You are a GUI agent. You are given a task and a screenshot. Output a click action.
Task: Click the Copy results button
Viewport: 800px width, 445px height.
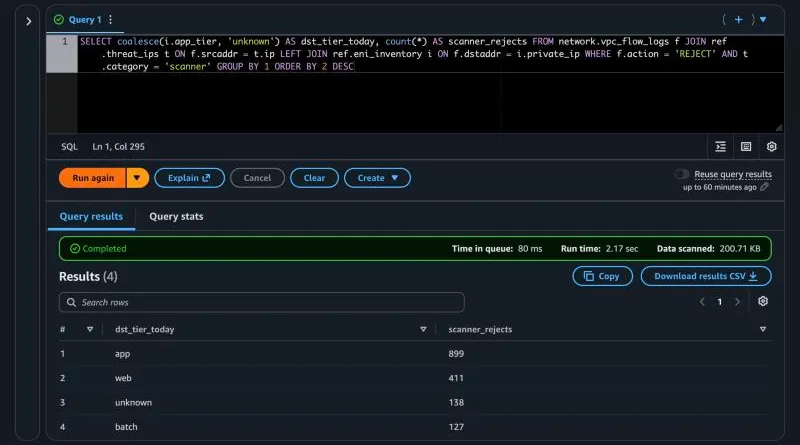point(602,276)
